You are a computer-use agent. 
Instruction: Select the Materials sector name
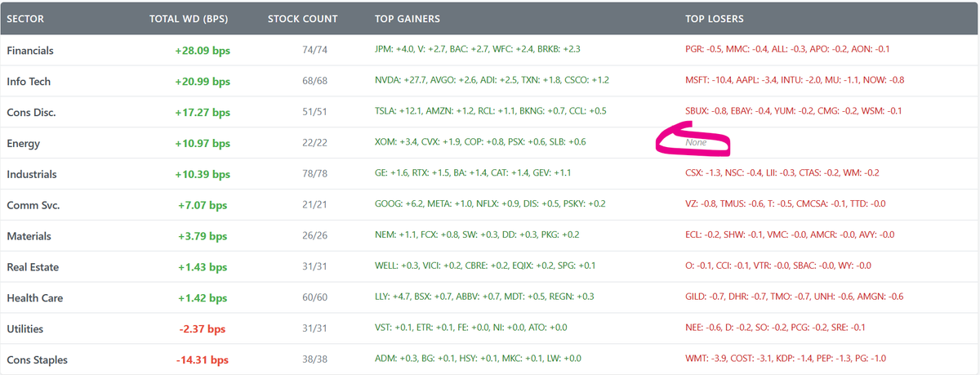(29, 236)
